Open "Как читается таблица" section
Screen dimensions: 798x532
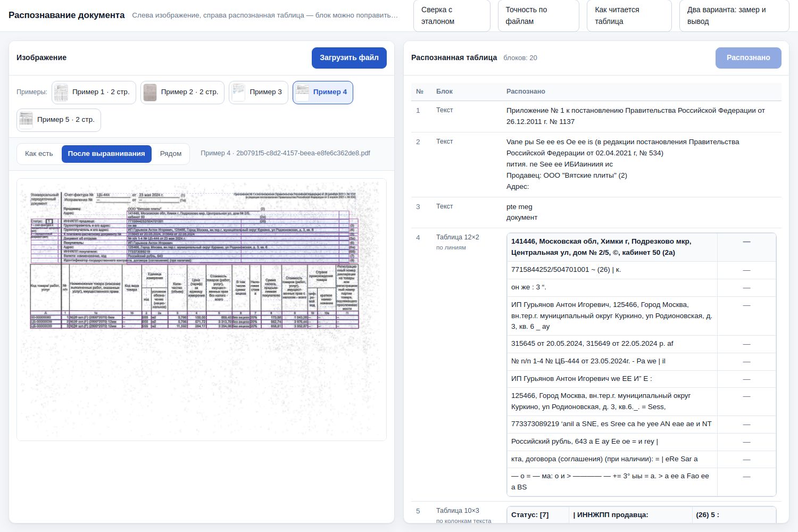(629, 15)
